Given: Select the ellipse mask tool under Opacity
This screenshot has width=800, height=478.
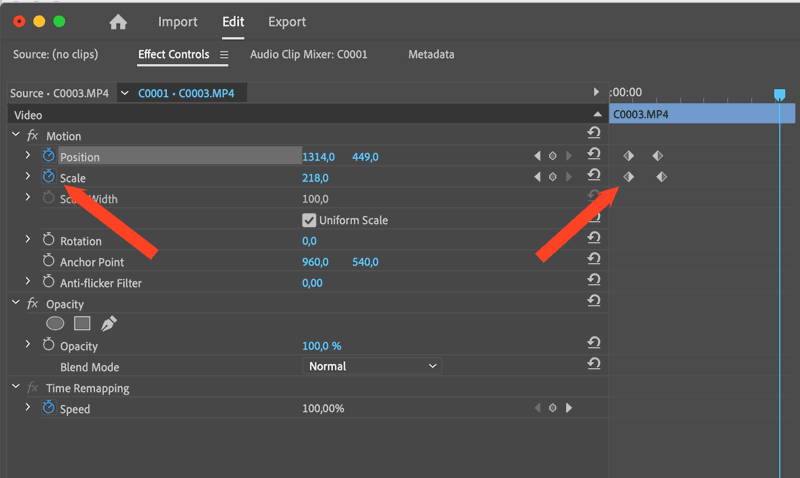Looking at the screenshot, I should 55,323.
